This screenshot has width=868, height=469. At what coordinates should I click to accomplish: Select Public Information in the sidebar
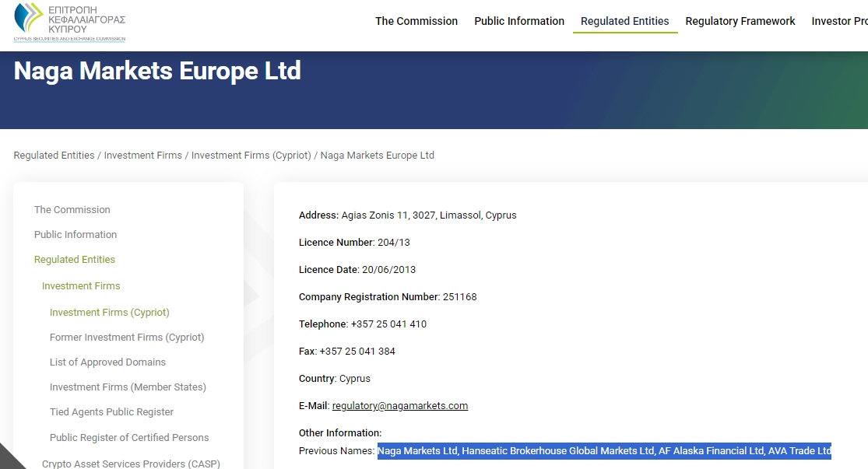click(76, 235)
